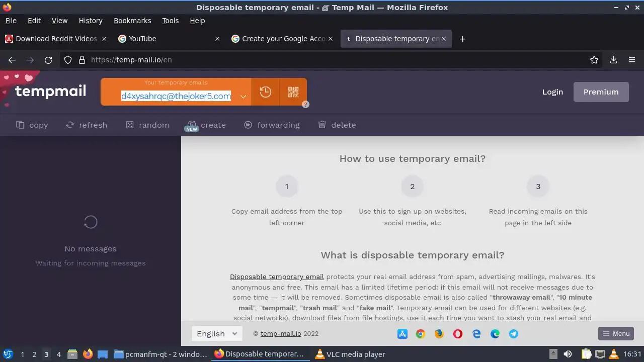
Task: Click the show desktop taskbar icon
Action: (x=103, y=354)
